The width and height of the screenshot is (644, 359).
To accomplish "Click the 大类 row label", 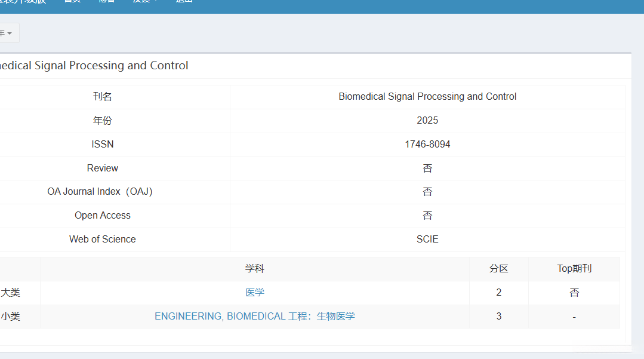I will (x=10, y=293).
